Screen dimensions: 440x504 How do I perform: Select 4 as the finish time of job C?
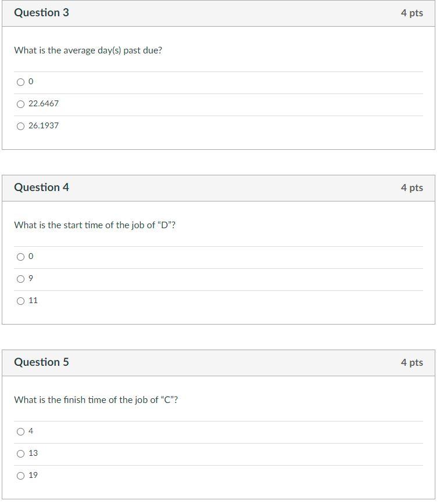click(x=20, y=431)
